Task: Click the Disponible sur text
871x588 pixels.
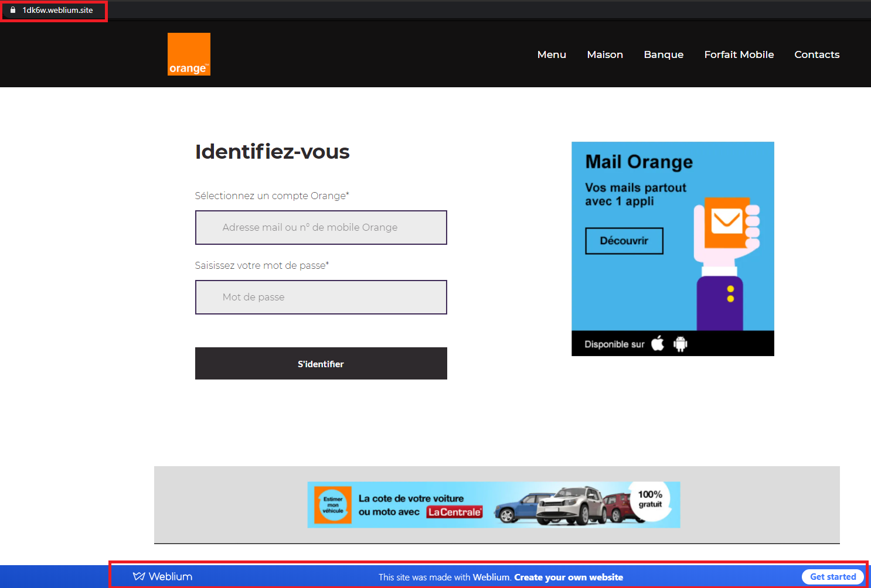Action: coord(614,344)
